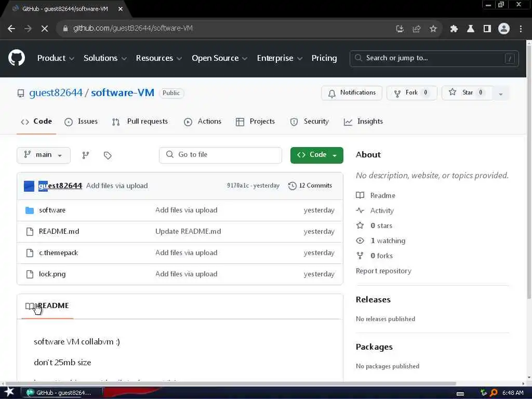Open commit 9170a1c link
Viewport: 532px width, 399px height.
pyautogui.click(x=238, y=185)
